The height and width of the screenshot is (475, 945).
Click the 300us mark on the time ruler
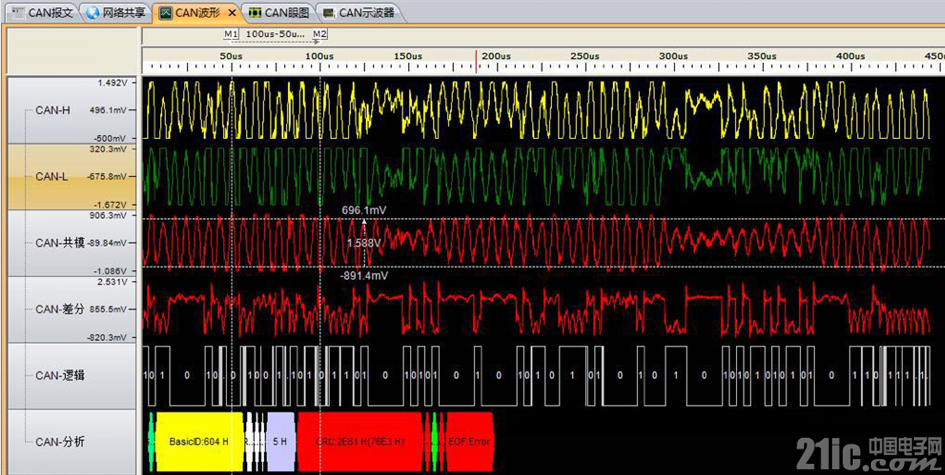pyautogui.click(x=673, y=56)
